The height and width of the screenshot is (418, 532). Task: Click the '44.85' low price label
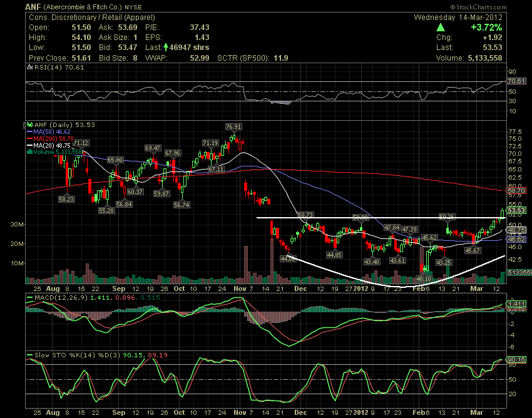pyautogui.click(x=334, y=255)
